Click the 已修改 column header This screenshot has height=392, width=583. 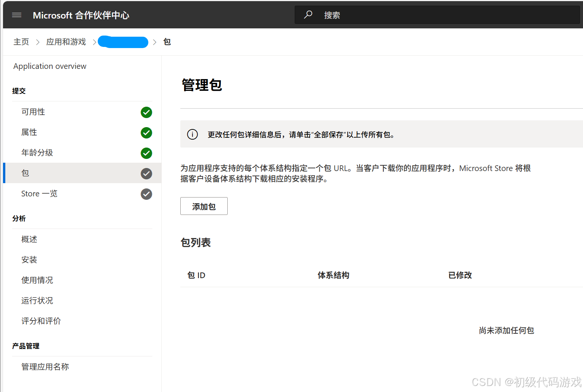pyautogui.click(x=460, y=275)
